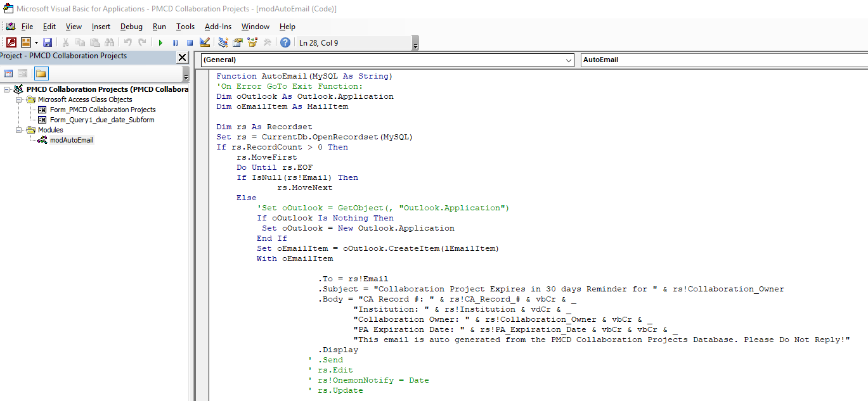The image size is (868, 401).
Task: Open the Edit menu
Action: [49, 27]
